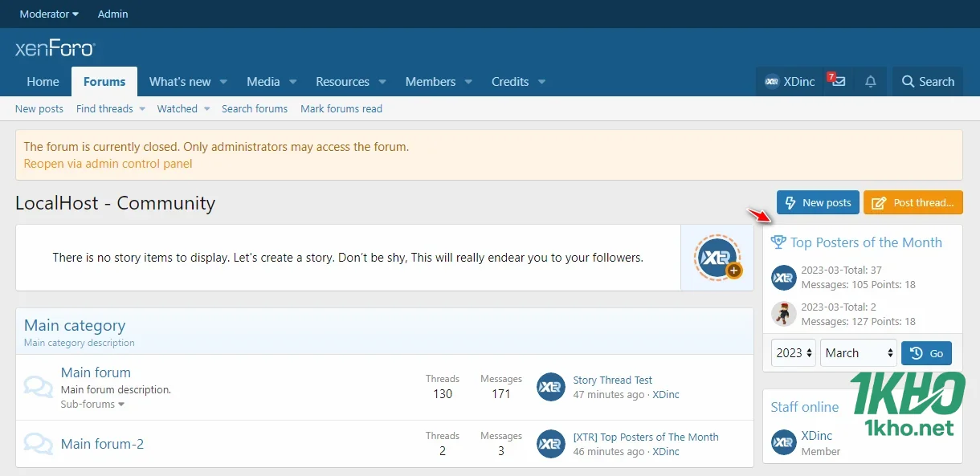
Task: Click the Top Posters trophy icon
Action: coord(778,242)
